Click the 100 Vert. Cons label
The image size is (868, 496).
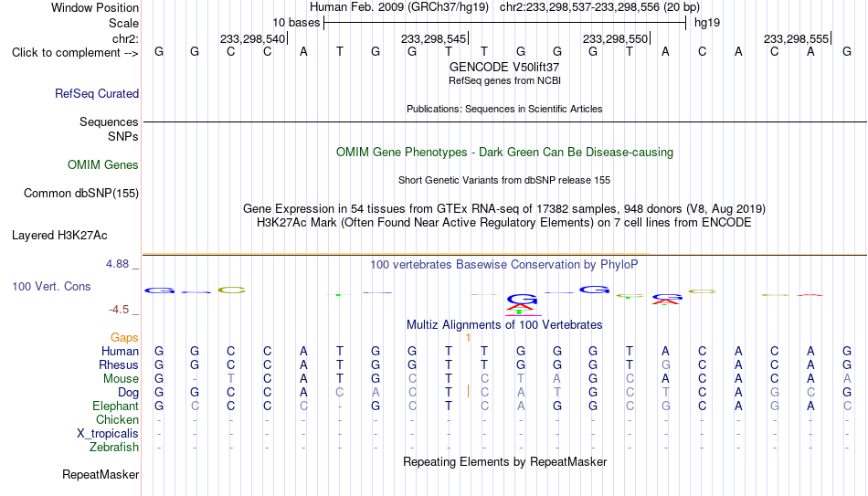click(x=51, y=286)
